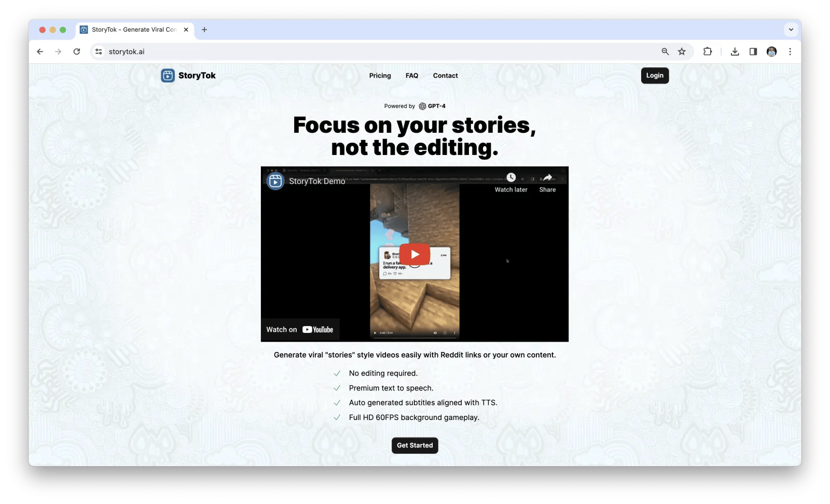Click the green window maximize button
Image resolution: width=830 pixels, height=504 pixels.
click(63, 30)
